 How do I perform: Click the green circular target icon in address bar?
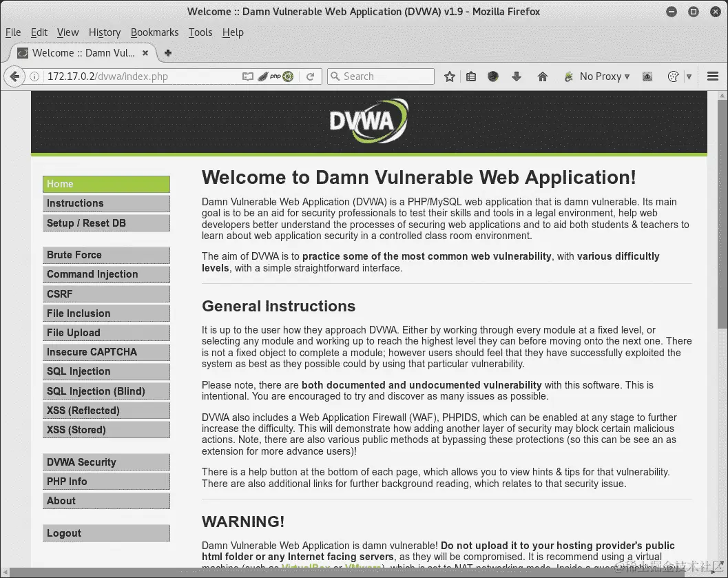click(x=289, y=76)
